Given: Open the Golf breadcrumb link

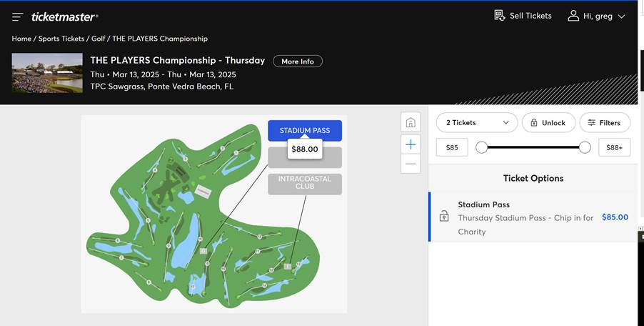Looking at the screenshot, I should [x=98, y=39].
